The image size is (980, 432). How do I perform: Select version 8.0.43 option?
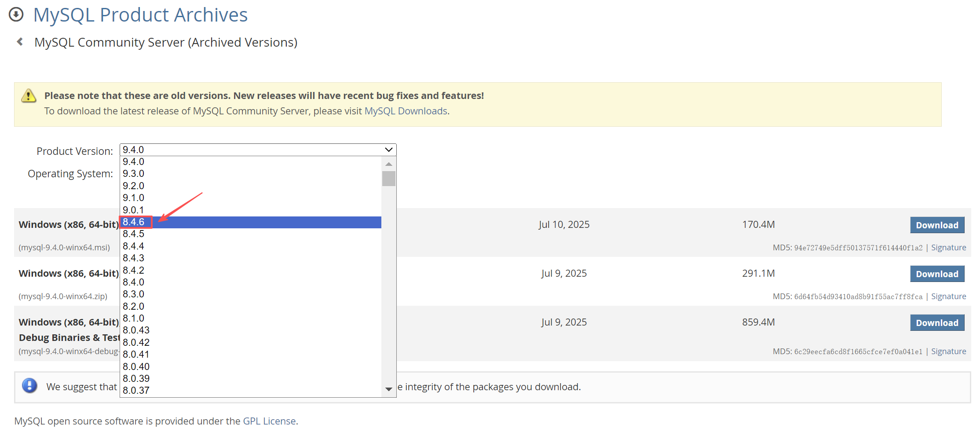[250, 330]
